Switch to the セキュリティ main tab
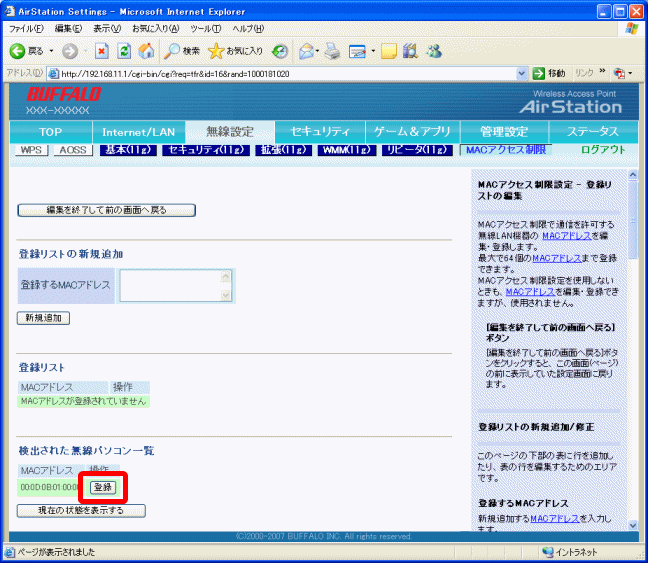The width and height of the screenshot is (648, 563). 320,132
